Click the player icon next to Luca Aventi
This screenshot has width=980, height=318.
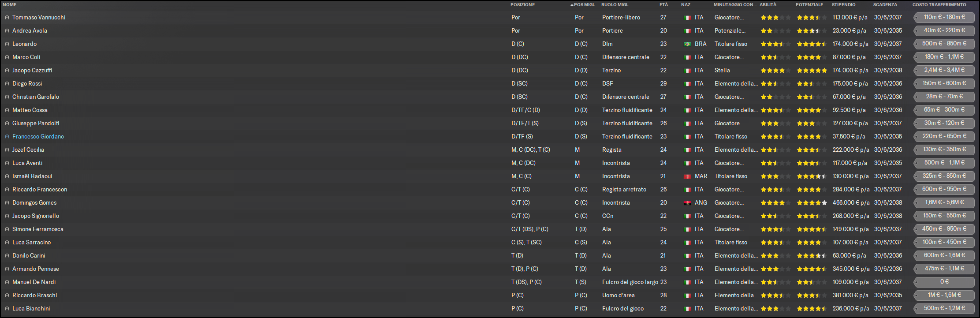7,163
